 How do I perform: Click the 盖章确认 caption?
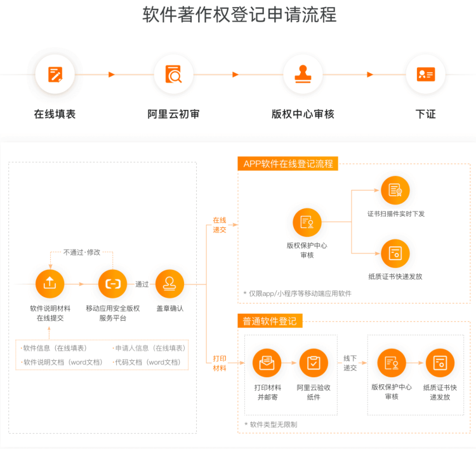point(170,309)
